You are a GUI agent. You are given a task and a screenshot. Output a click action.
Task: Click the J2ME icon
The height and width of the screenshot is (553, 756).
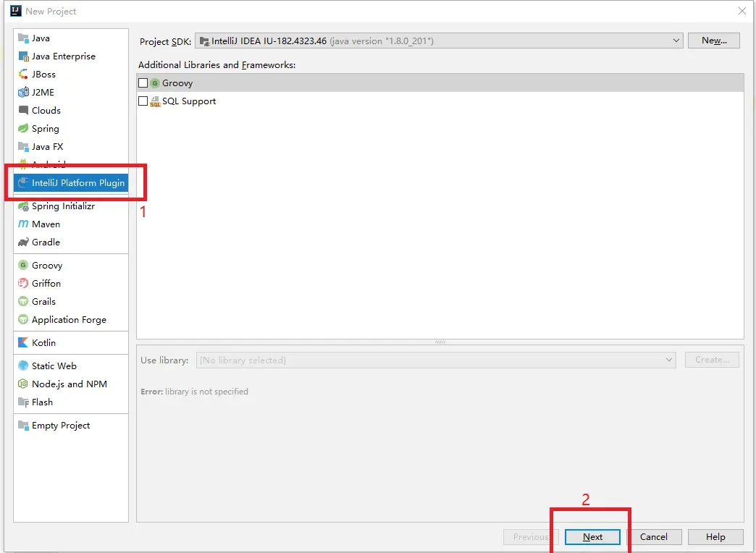click(23, 92)
